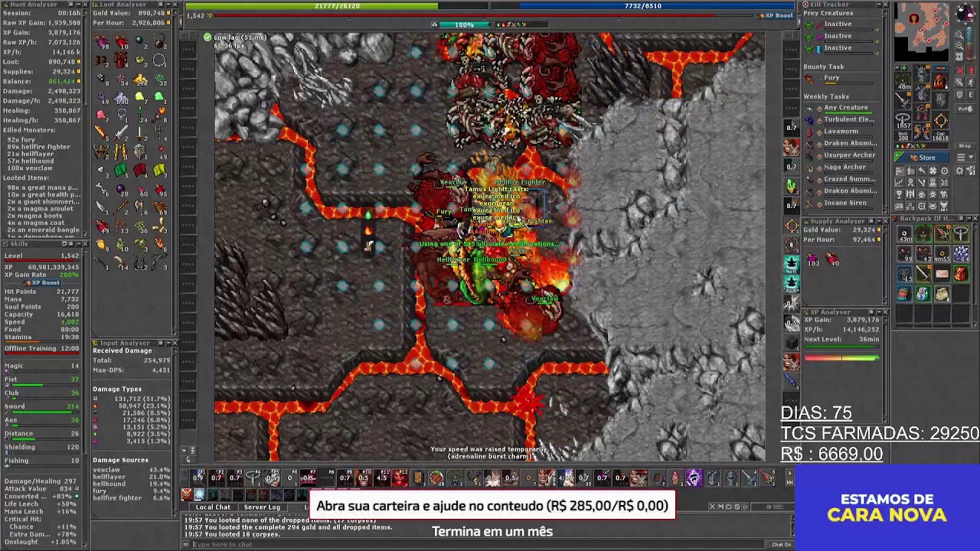Click the potion with count 183 in Supply Analyser
The image size is (980, 551).
(x=812, y=258)
